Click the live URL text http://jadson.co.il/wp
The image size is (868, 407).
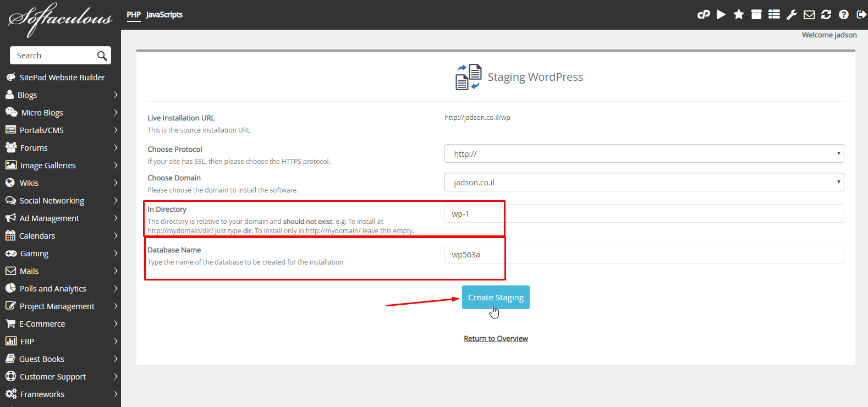[477, 117]
